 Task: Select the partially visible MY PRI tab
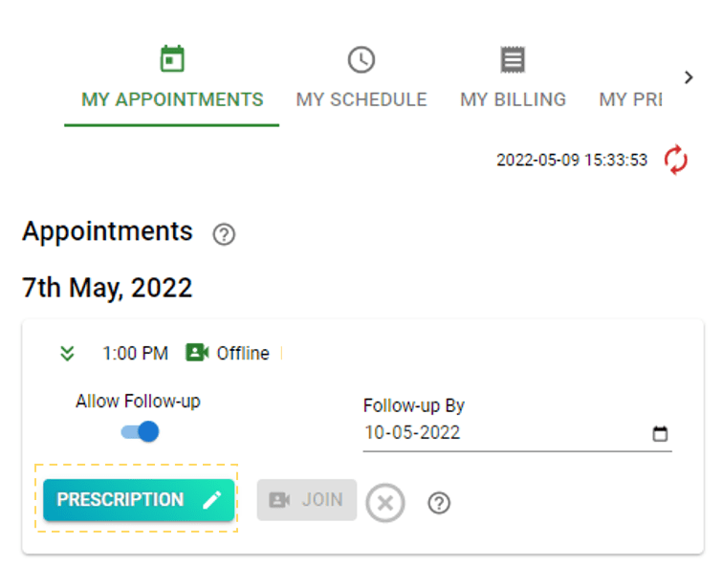click(x=630, y=99)
